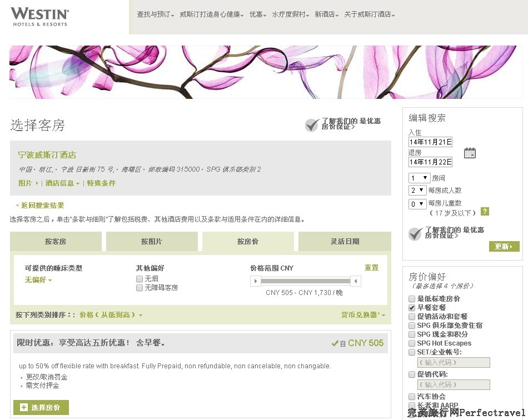
Task: Click the plus icon on 选择房价 button
Action: [x=23, y=407]
